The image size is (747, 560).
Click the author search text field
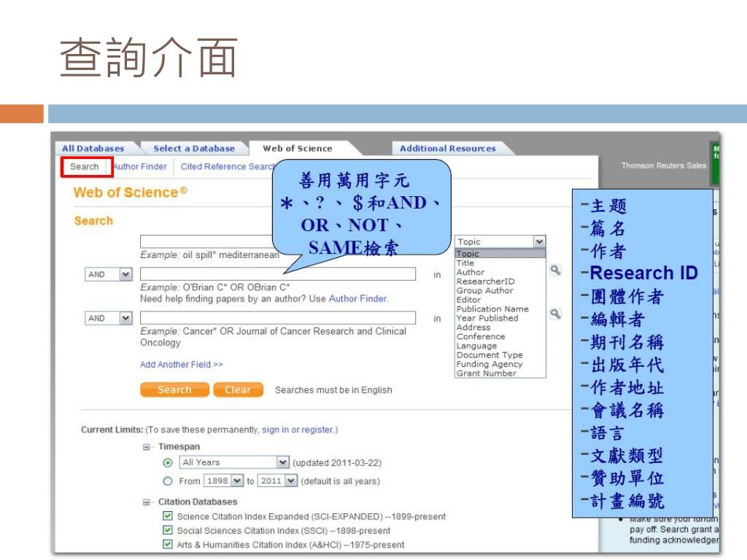click(278, 274)
